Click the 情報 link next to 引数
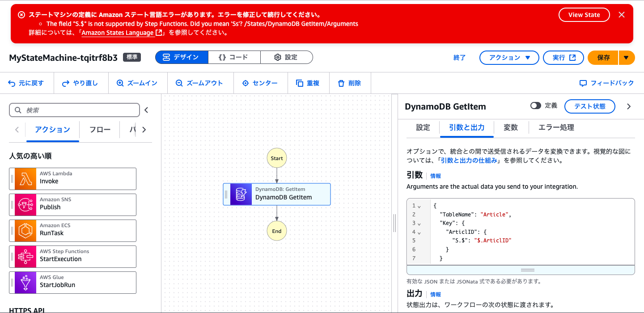 (436, 176)
